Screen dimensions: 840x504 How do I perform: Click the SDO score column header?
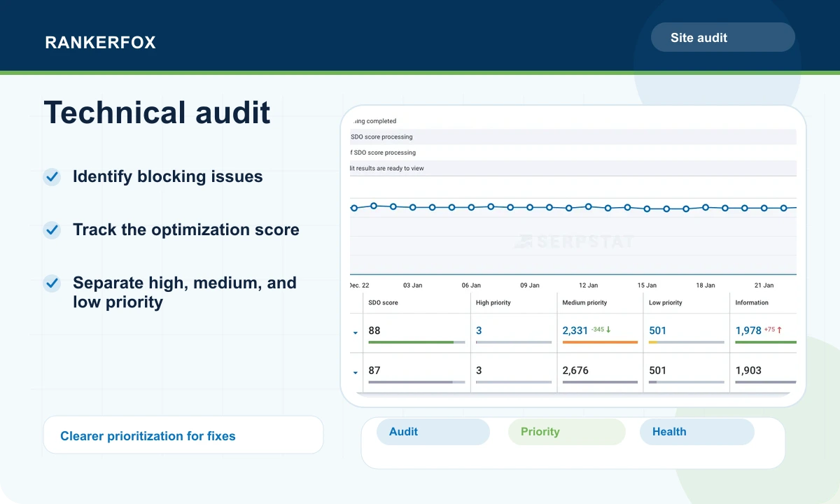[383, 303]
